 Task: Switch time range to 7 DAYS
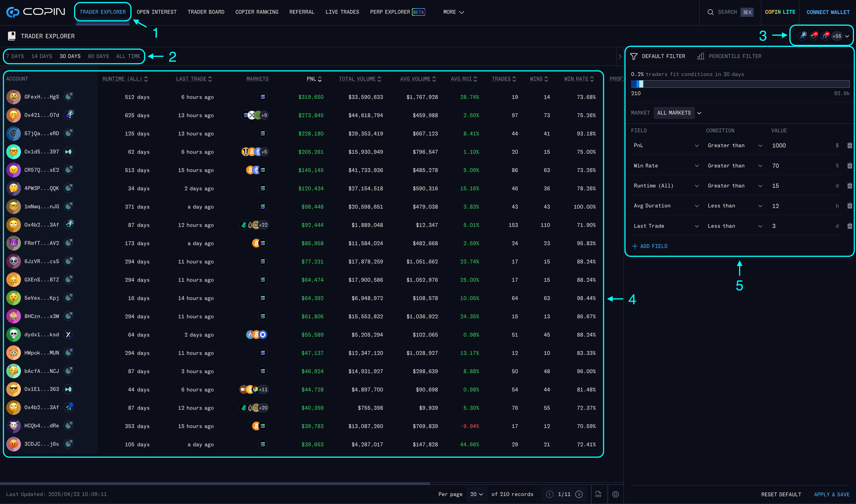[x=15, y=56]
